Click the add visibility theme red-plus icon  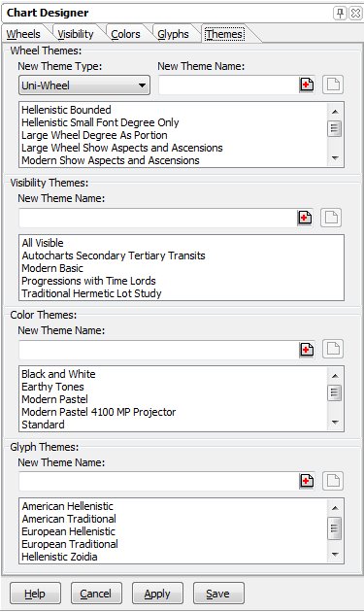pos(305,218)
